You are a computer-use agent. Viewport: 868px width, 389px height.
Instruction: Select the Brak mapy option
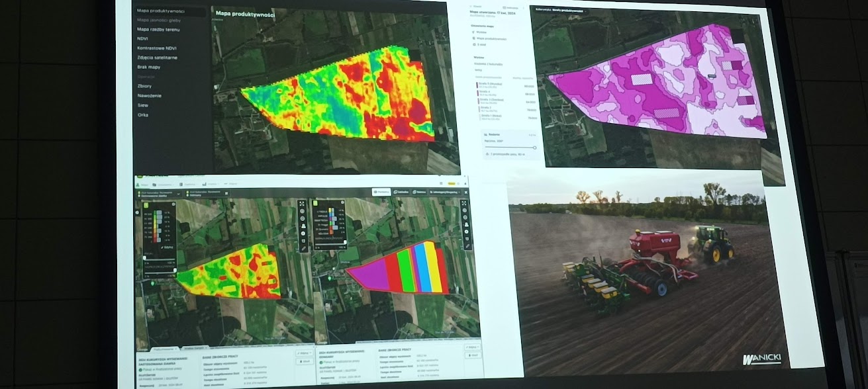coord(148,67)
